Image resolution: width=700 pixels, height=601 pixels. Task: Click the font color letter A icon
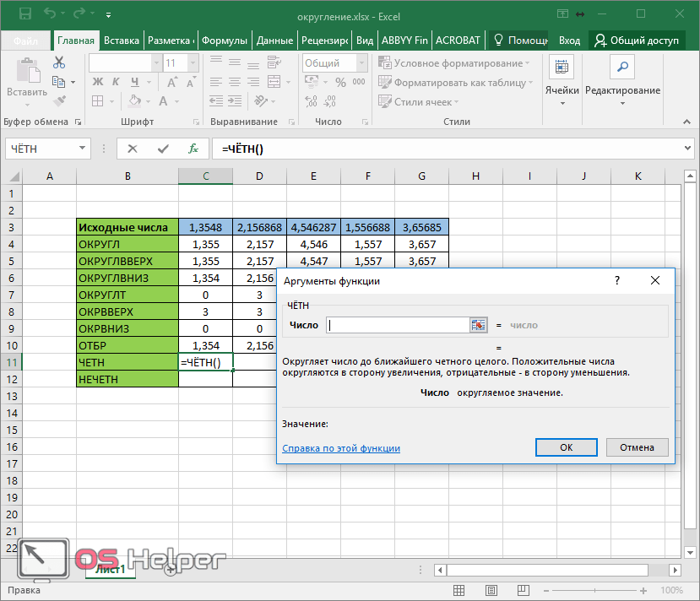(x=163, y=101)
